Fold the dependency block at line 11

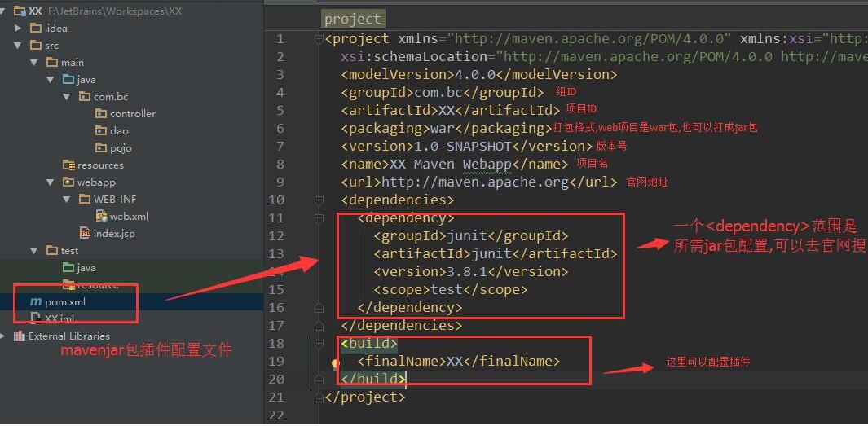pos(318,218)
